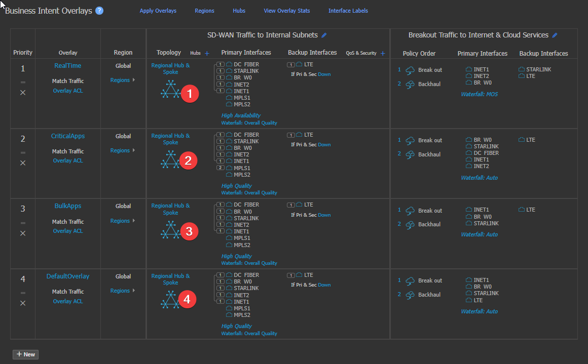This screenshot has height=364, width=588.
Task: Click Waterfall: Auto in DefaultOverlay row
Action: 479,311
